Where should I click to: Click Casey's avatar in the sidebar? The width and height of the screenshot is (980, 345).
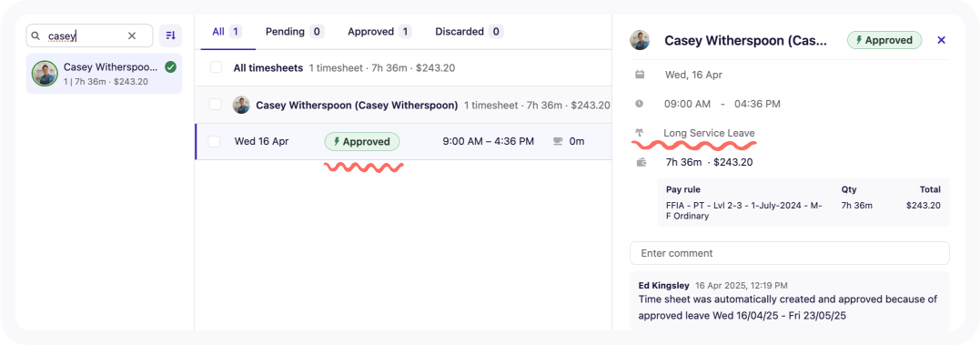45,74
